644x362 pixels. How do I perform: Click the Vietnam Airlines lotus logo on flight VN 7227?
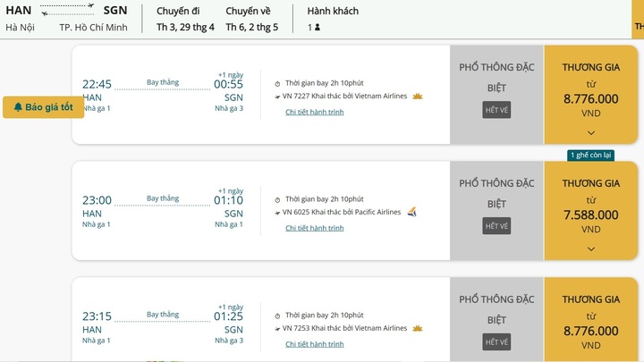417,96
